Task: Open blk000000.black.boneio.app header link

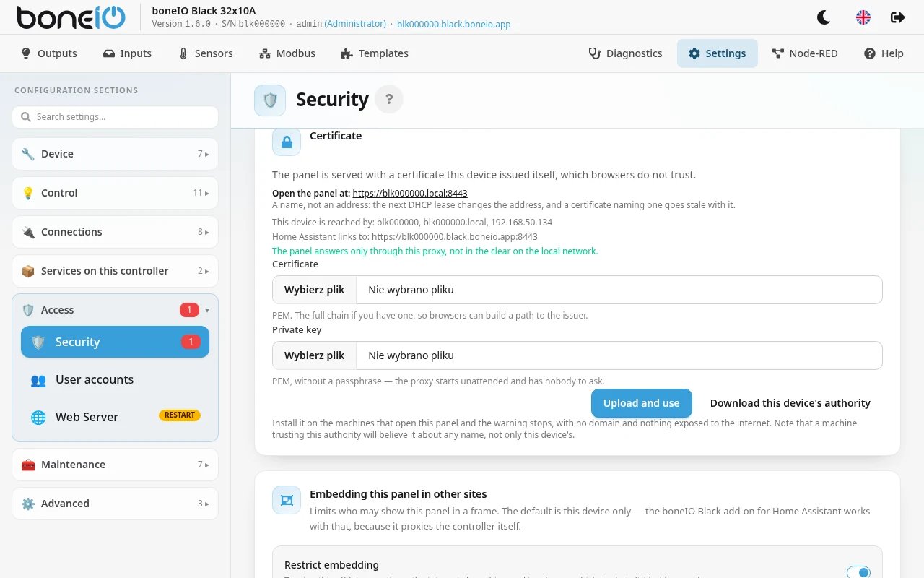Action: (454, 24)
